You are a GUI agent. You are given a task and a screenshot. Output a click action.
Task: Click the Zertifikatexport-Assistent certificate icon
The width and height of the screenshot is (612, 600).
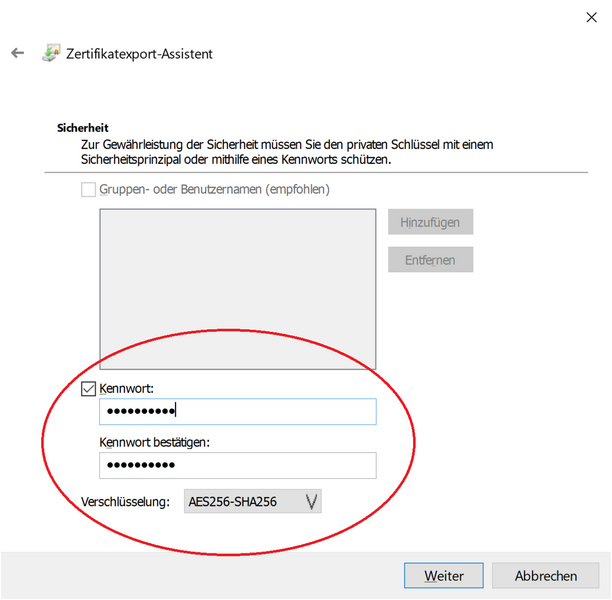[x=51, y=53]
